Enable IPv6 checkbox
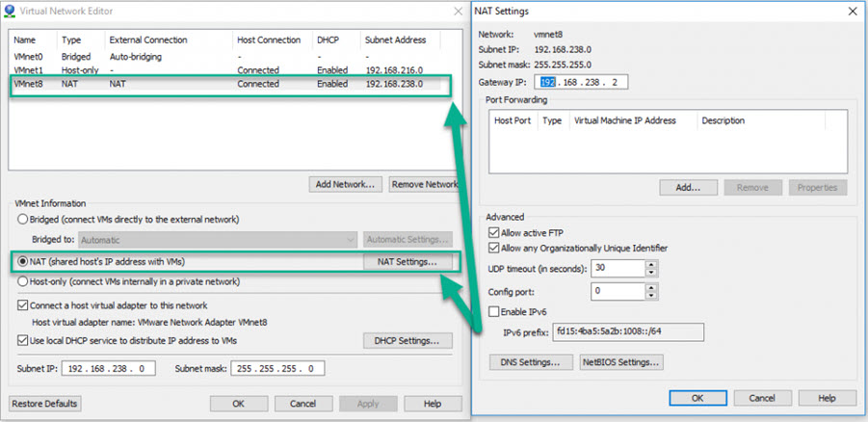This screenshot has width=868, height=422. [495, 312]
